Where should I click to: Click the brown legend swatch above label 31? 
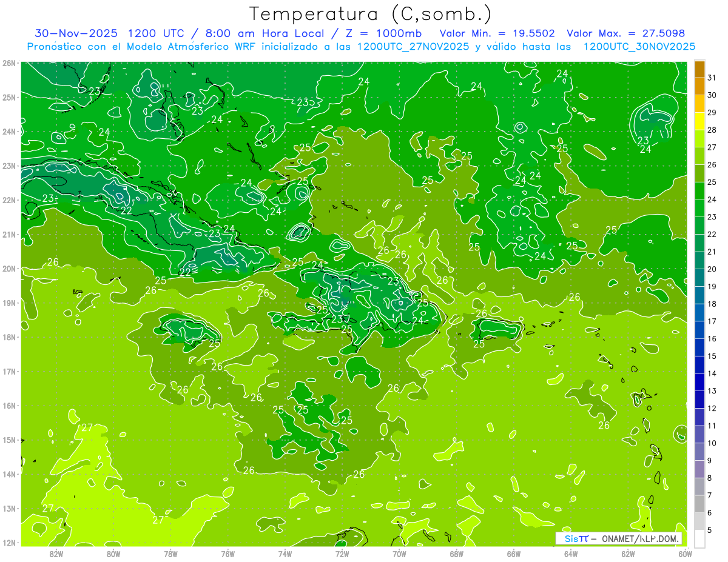pyautogui.click(x=699, y=69)
